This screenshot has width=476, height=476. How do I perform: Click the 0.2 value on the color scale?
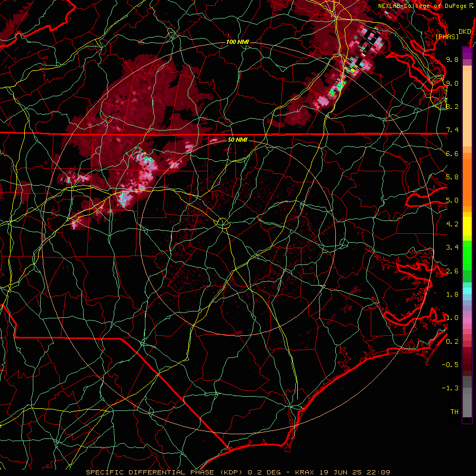(452, 342)
